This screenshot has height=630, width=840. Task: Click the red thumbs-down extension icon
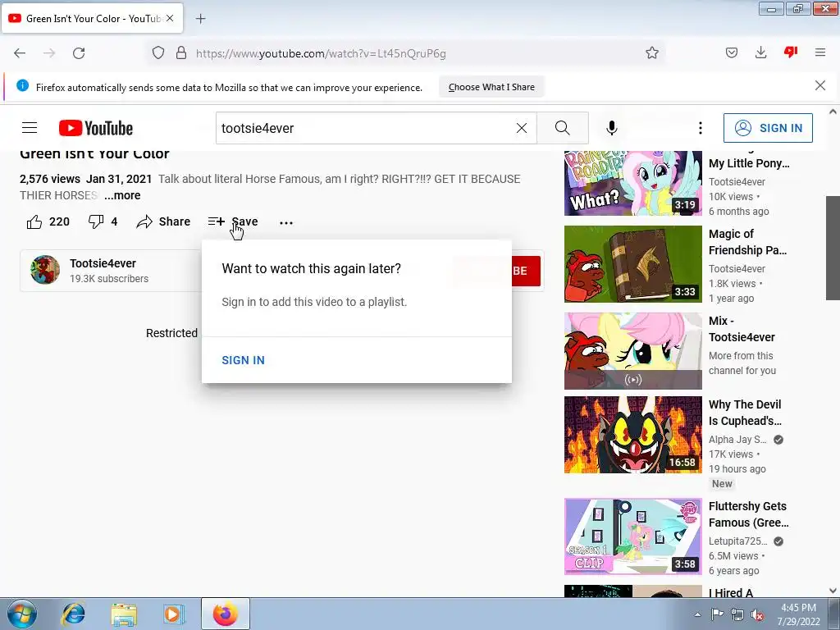(x=791, y=52)
